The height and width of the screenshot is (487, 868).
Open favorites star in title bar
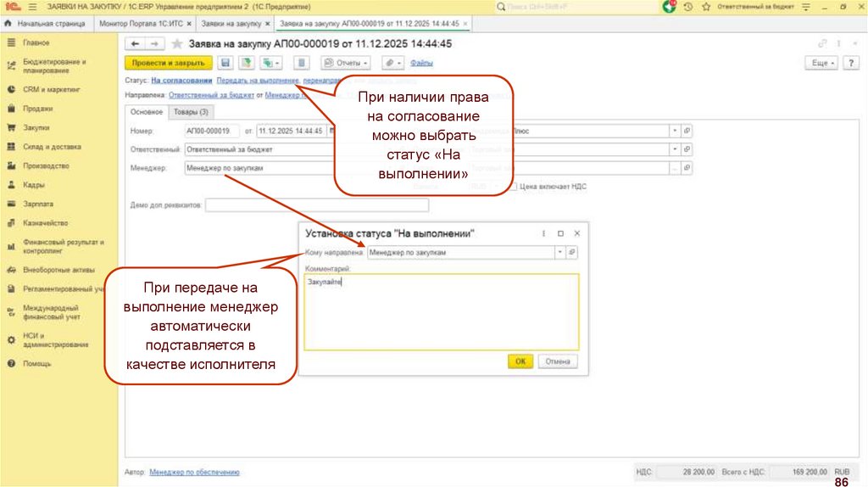706,7
